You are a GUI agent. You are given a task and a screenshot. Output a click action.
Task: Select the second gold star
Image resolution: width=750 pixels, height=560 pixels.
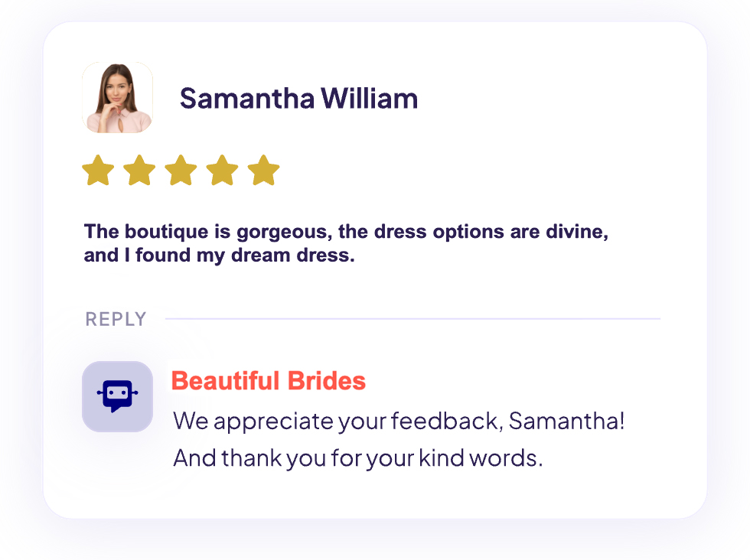[x=139, y=170]
